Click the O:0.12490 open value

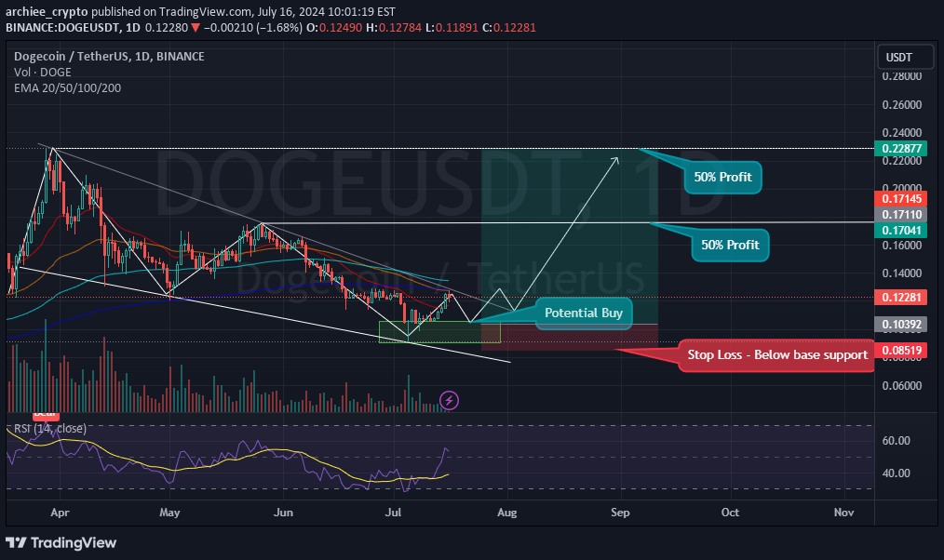coord(334,28)
